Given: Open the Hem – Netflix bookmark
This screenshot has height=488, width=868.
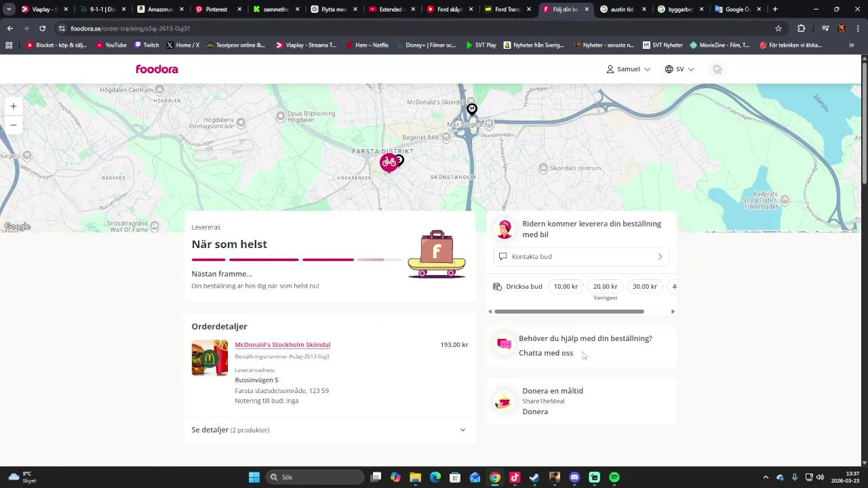Looking at the screenshot, I should pos(367,45).
